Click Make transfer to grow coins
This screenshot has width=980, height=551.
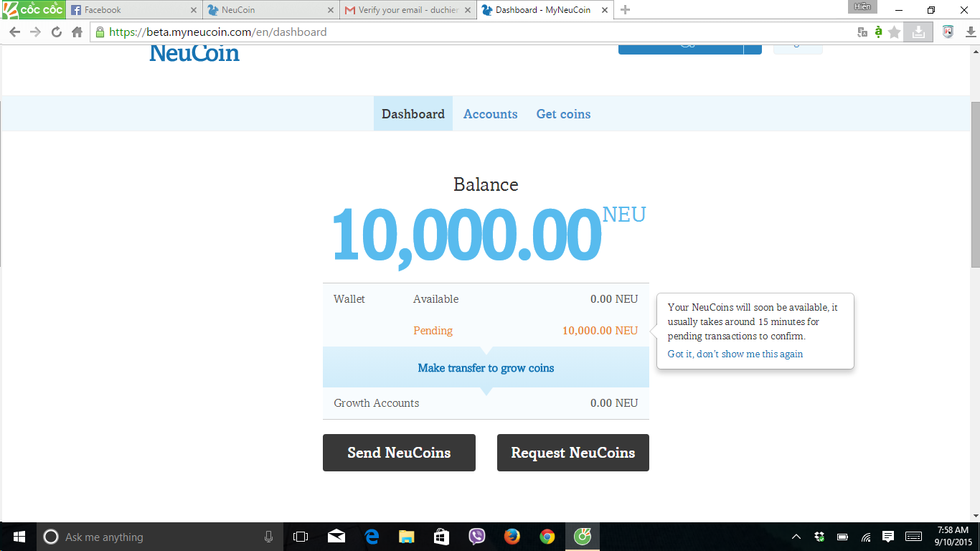pyautogui.click(x=486, y=368)
